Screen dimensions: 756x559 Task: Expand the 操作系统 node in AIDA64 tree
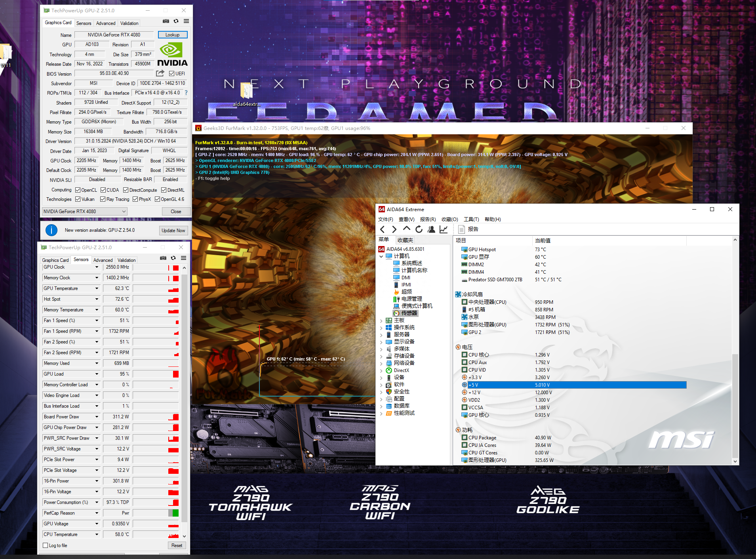(x=381, y=328)
